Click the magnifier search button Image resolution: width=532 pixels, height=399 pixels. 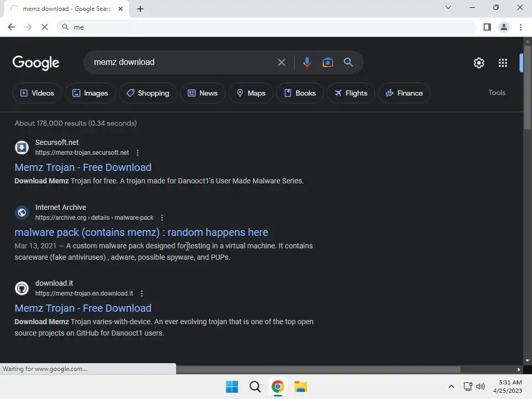(x=348, y=62)
